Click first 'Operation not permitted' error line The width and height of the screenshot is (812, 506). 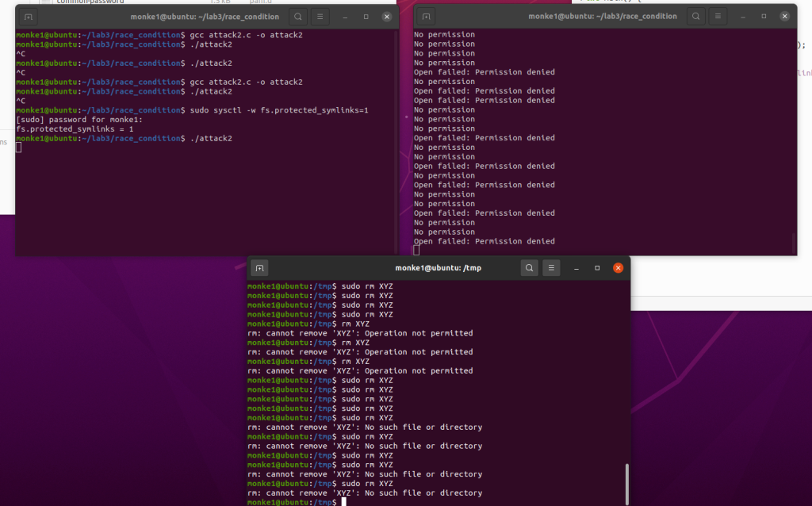point(360,333)
